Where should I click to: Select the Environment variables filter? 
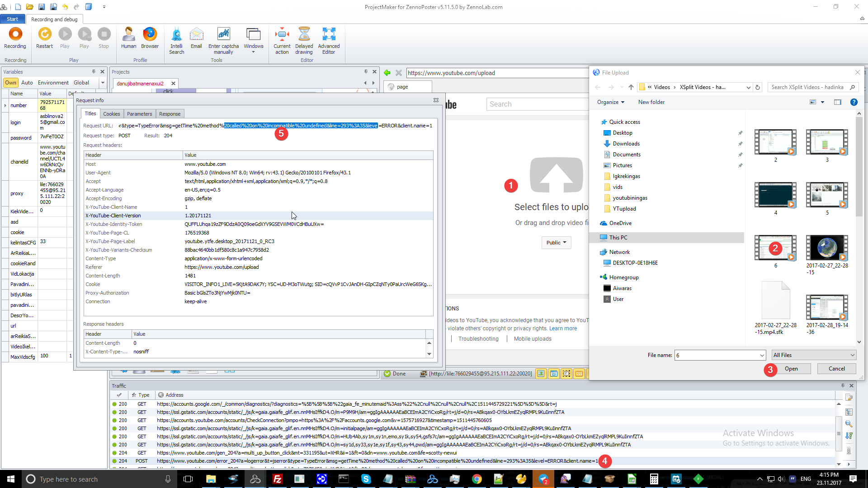click(53, 83)
